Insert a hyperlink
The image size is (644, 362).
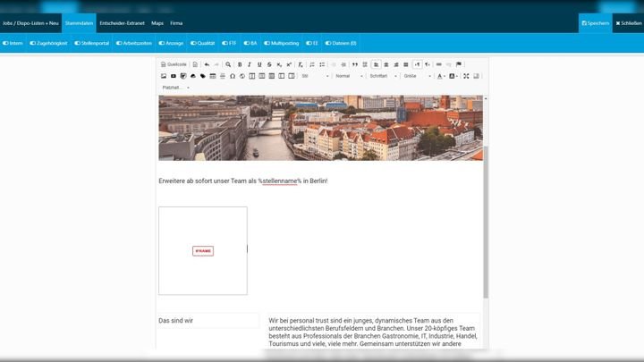pyautogui.click(x=438, y=64)
